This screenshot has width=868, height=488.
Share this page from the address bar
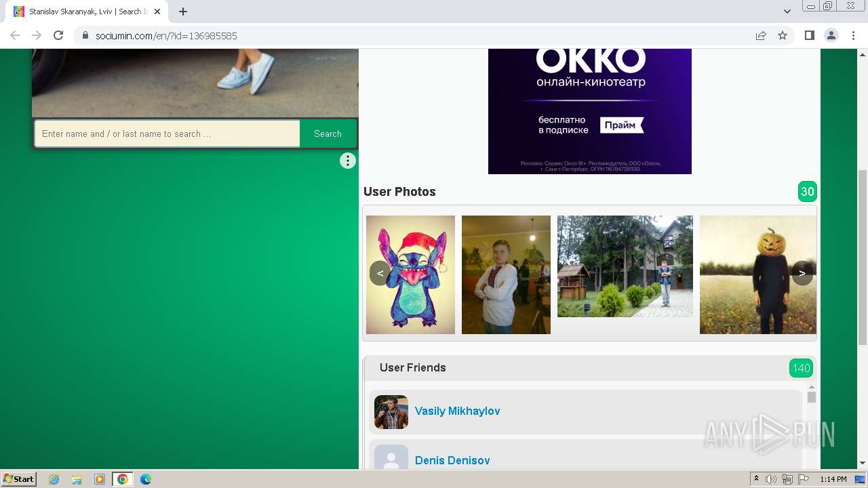coord(761,35)
